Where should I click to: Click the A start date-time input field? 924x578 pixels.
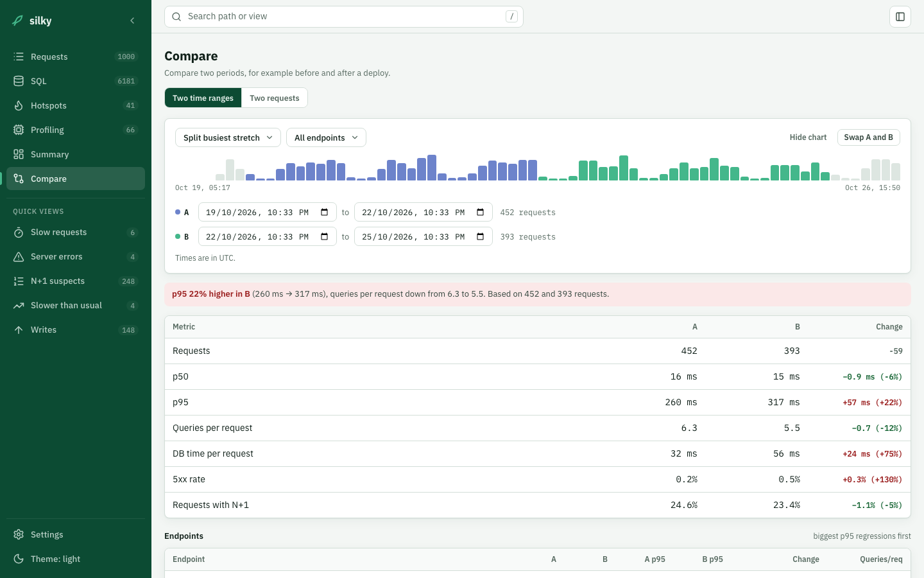(268, 212)
